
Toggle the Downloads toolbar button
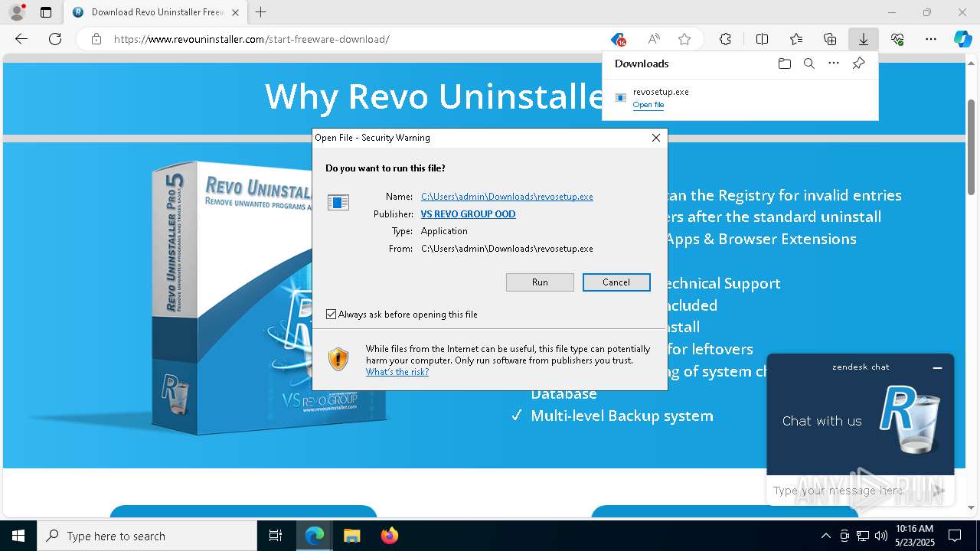[863, 39]
